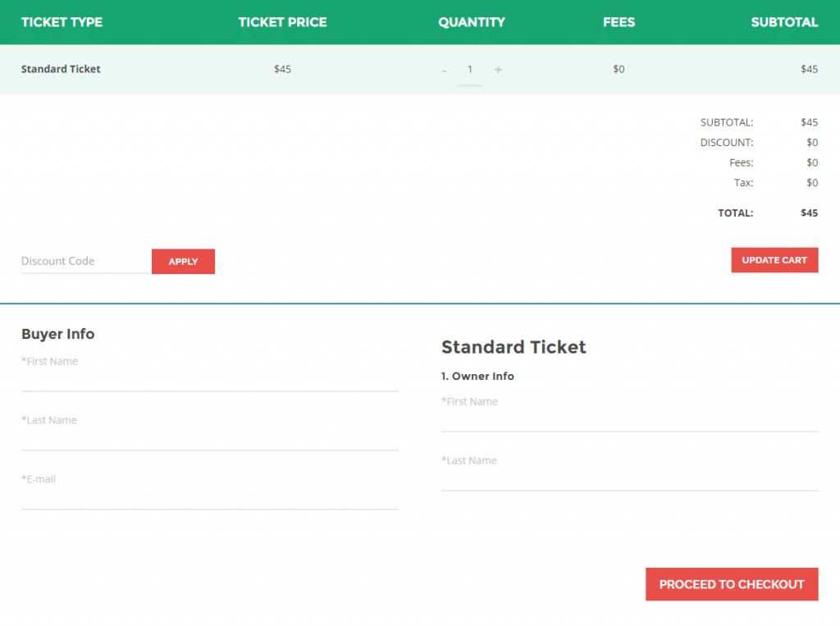Focus the Buyer Info First Name field
The height and width of the screenshot is (626, 840).
coord(209,379)
